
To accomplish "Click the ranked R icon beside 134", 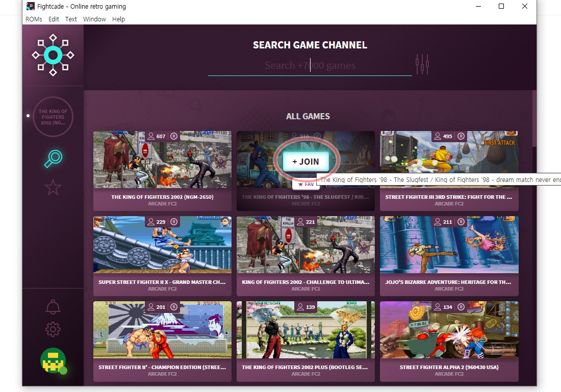I will click(461, 307).
